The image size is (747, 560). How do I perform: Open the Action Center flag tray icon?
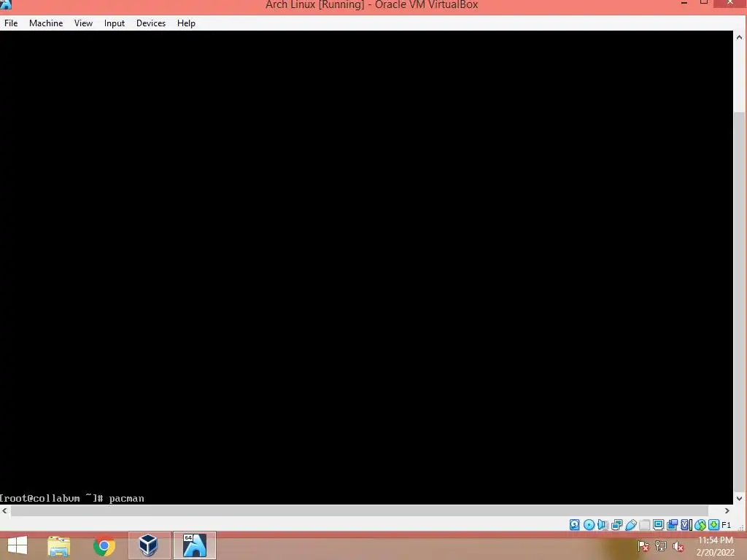click(643, 546)
